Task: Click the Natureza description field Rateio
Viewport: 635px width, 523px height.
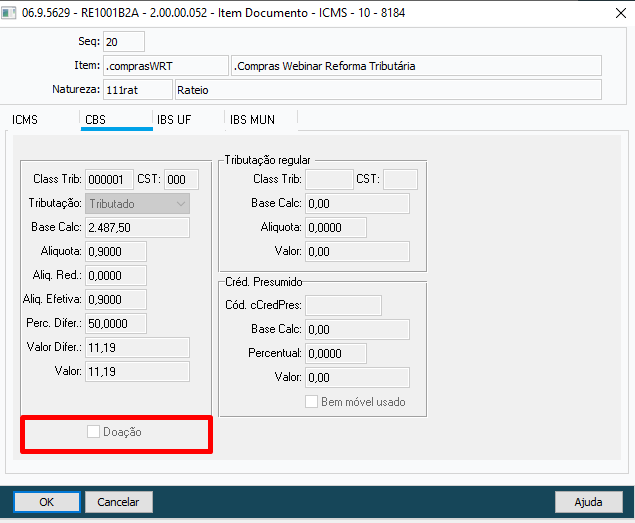Action: tap(388, 90)
